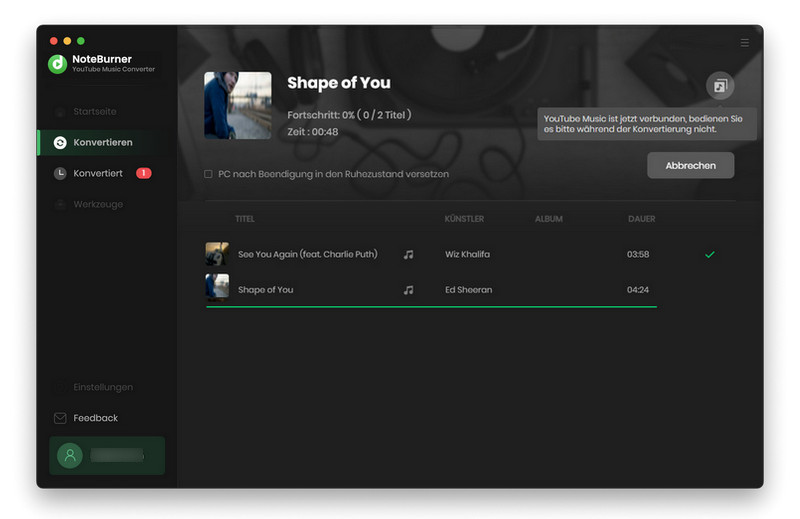
Task: Click the Fortschritt: 0% progress text
Action: 349,115
